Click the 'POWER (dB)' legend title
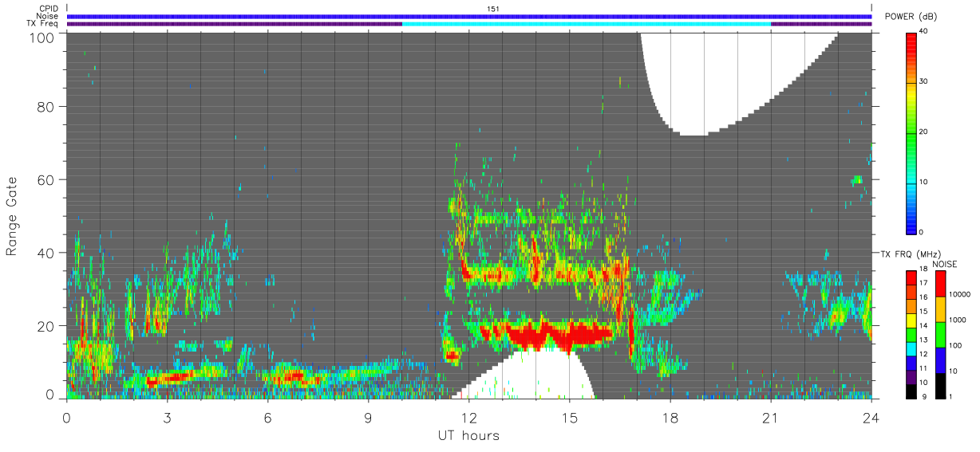980x452 pixels. pos(911,17)
